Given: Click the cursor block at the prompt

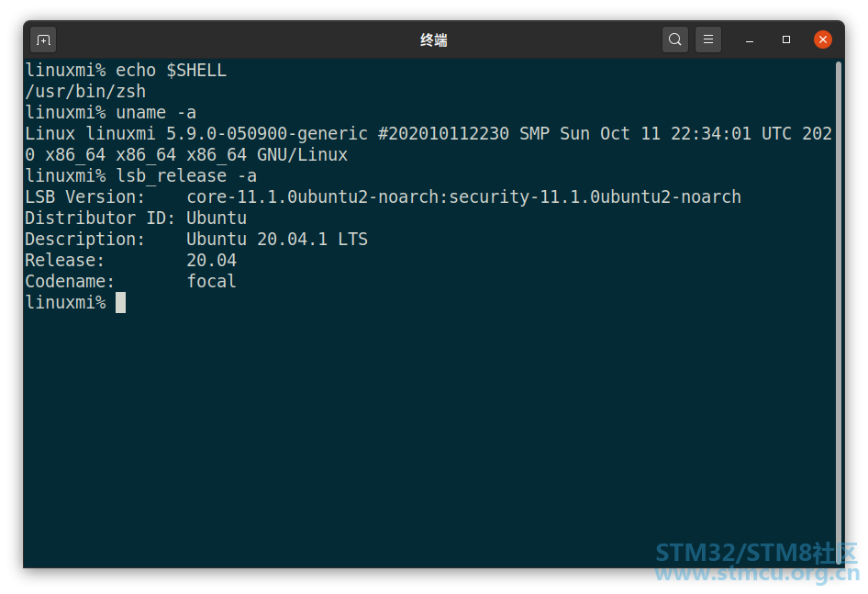Looking at the screenshot, I should tap(121, 303).
